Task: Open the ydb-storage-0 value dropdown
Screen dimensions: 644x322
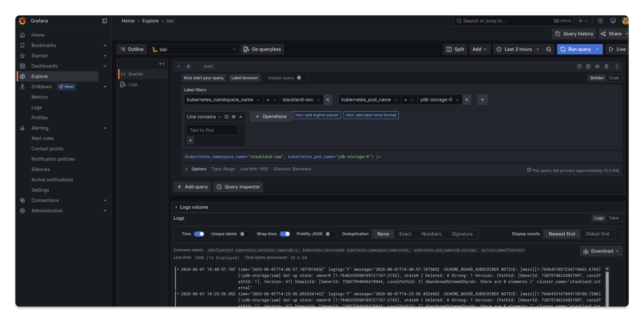Action: pos(440,100)
